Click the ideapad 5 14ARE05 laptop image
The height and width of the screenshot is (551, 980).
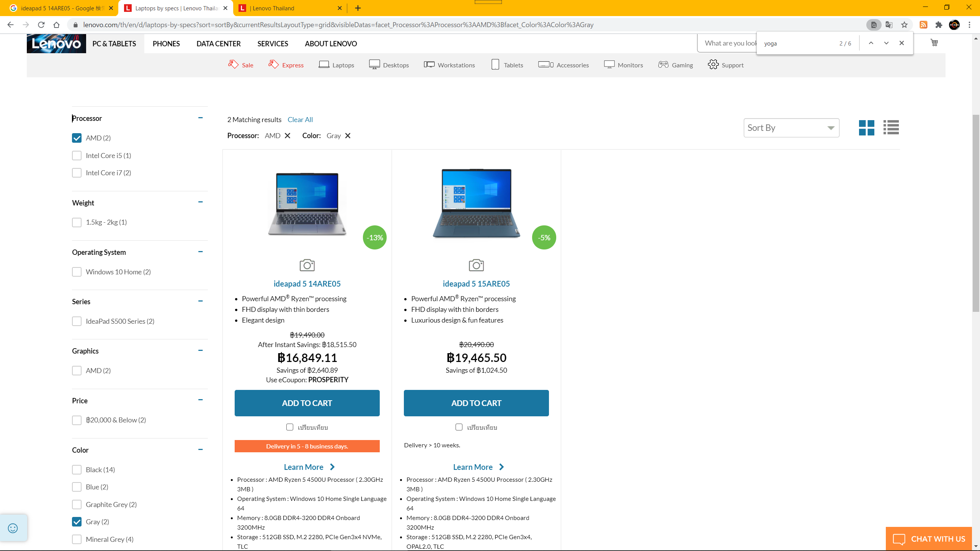click(307, 204)
